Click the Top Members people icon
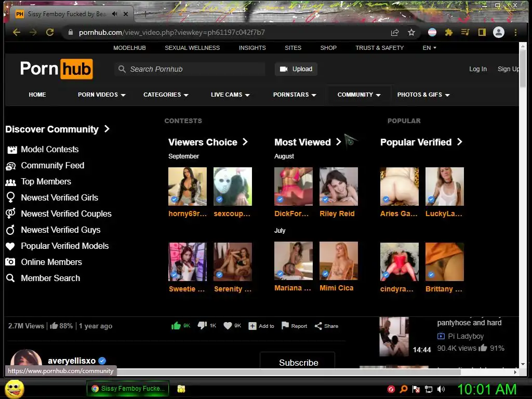532x399 pixels. click(x=11, y=182)
